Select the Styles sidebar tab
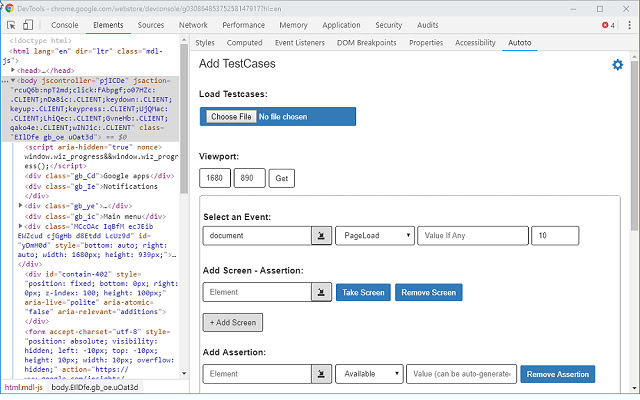640x400 pixels. 205,42
